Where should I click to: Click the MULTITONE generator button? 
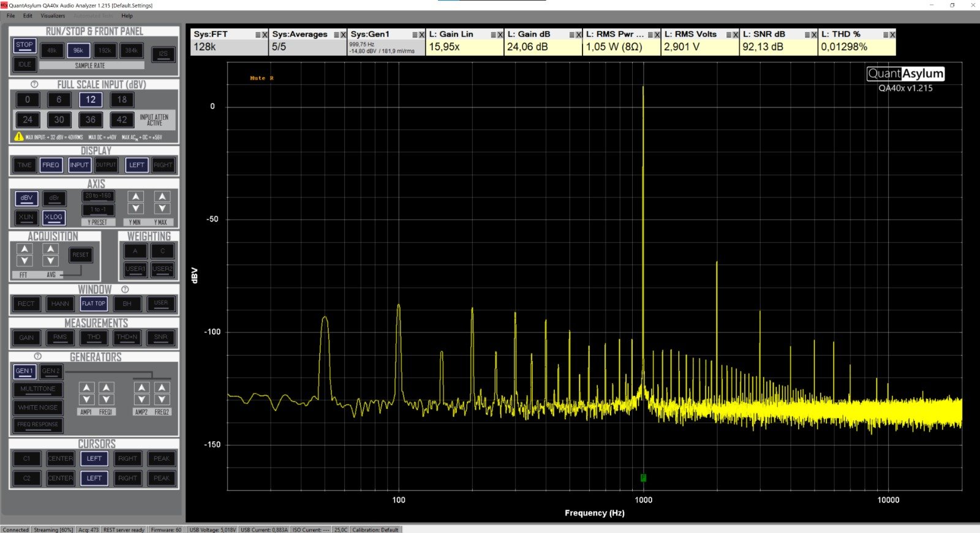click(x=38, y=389)
